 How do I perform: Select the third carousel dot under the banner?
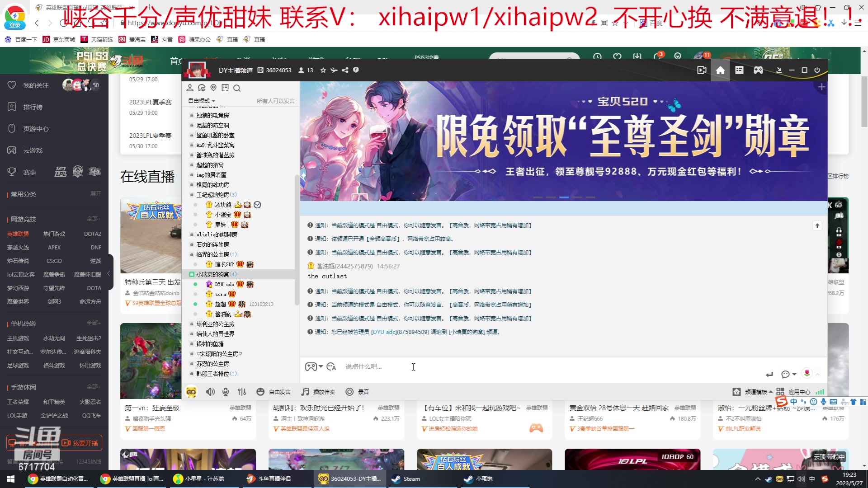[564, 197]
